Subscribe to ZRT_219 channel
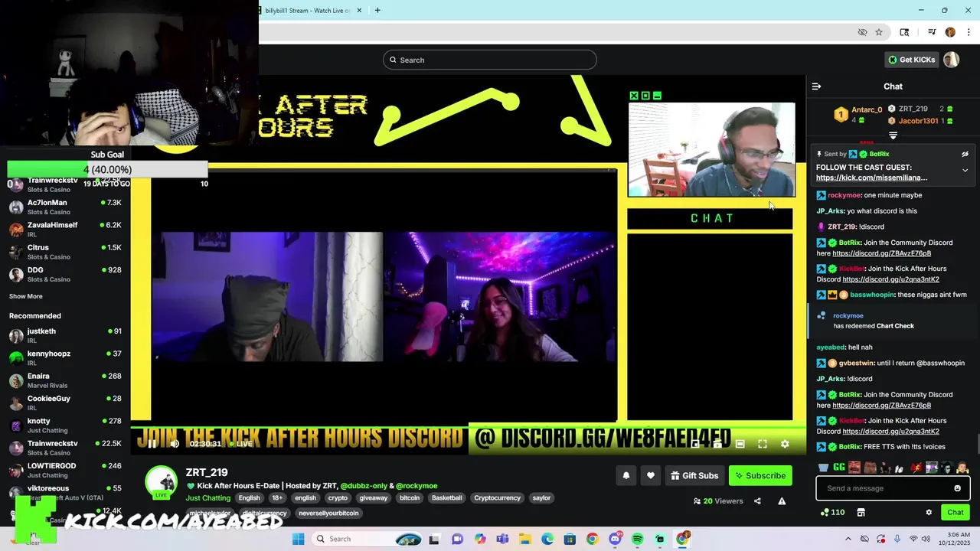The image size is (980, 551). [x=760, y=475]
